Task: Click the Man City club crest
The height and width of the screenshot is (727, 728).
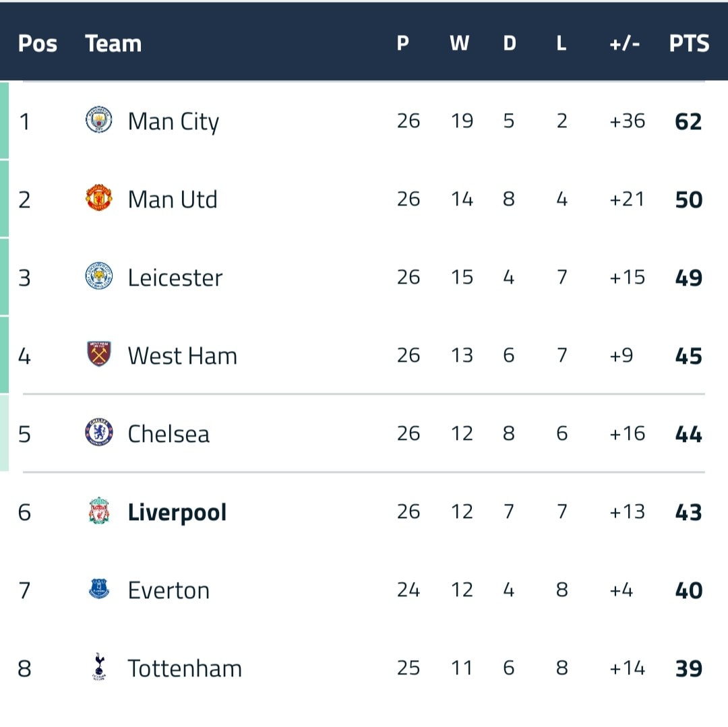Action: [99, 120]
